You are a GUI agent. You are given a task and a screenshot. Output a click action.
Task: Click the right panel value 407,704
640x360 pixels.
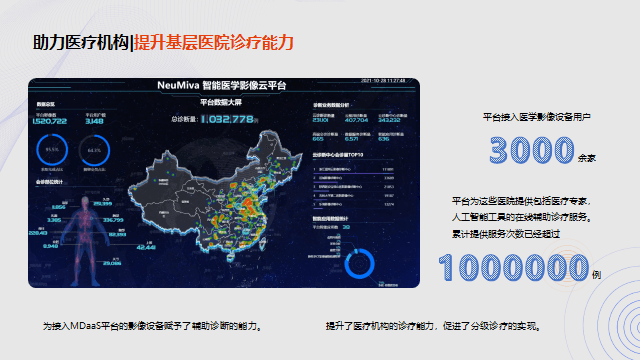pos(356,120)
